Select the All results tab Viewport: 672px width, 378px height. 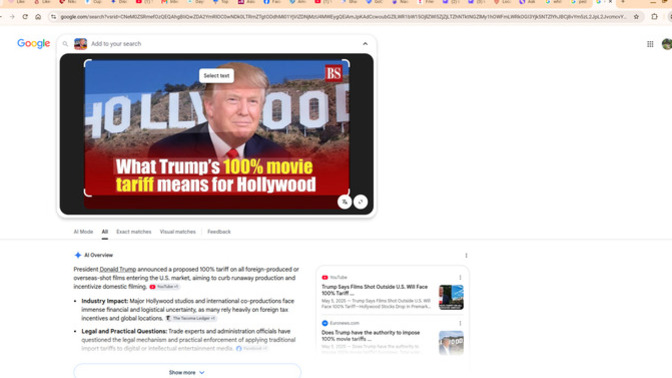tap(105, 232)
